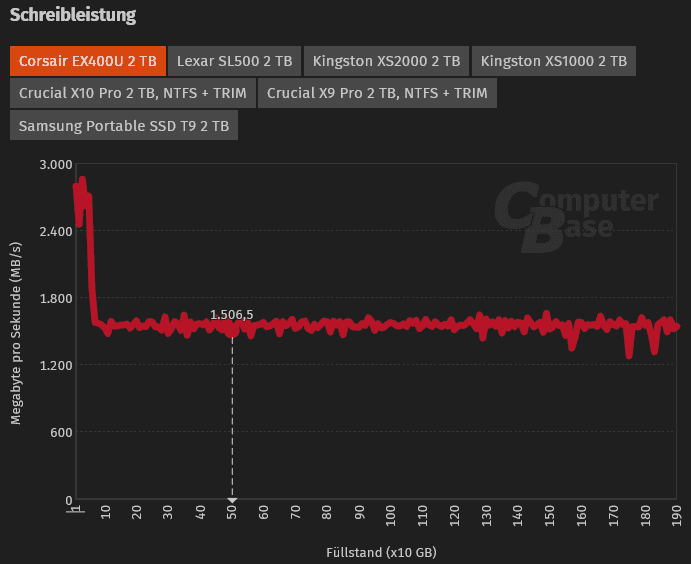Click the 0 y-axis label

tap(69, 500)
